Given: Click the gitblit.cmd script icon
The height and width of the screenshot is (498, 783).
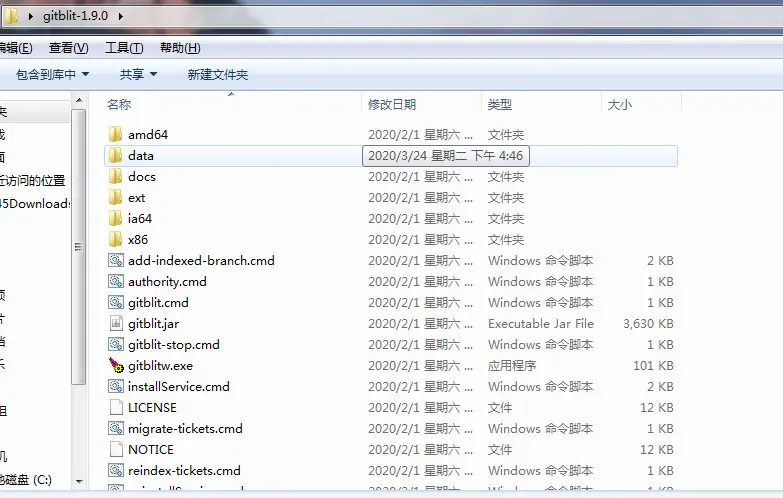Looking at the screenshot, I should 116,302.
